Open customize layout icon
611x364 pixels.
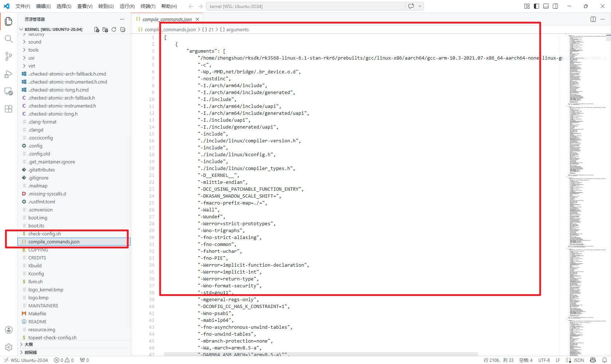[527, 6]
